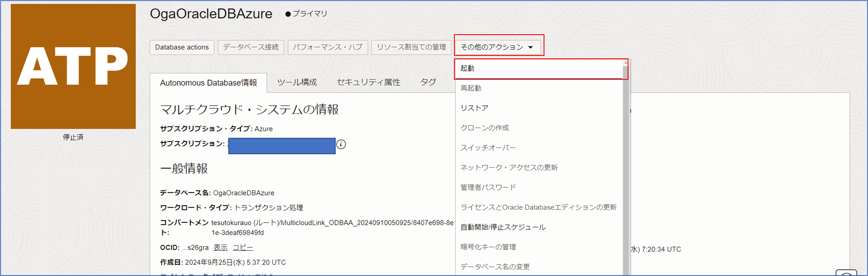Choose 暗号化キーの管理 menu entry
This screenshot has height=276, width=868.
(539, 247)
